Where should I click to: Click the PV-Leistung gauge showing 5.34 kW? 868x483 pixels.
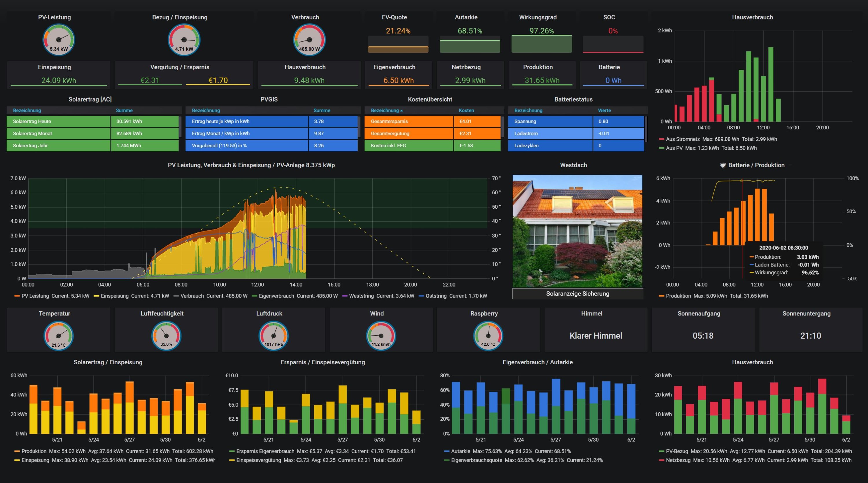click(x=59, y=40)
